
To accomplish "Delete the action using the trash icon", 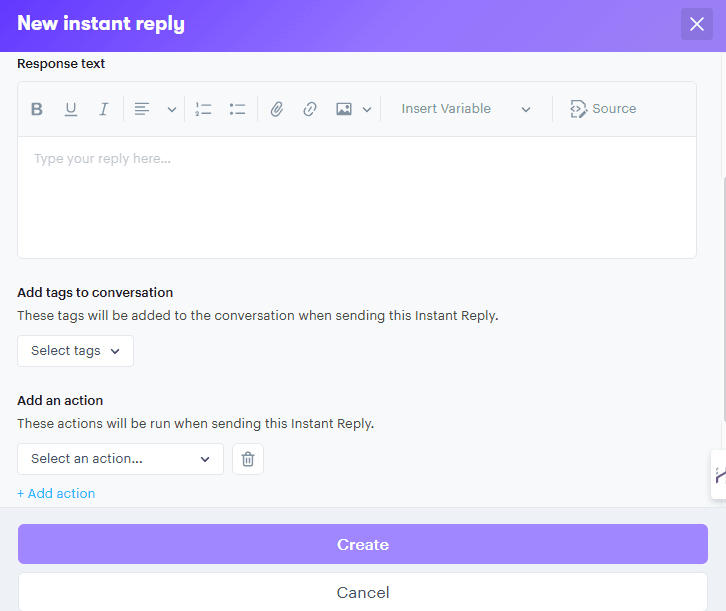I will (248, 459).
